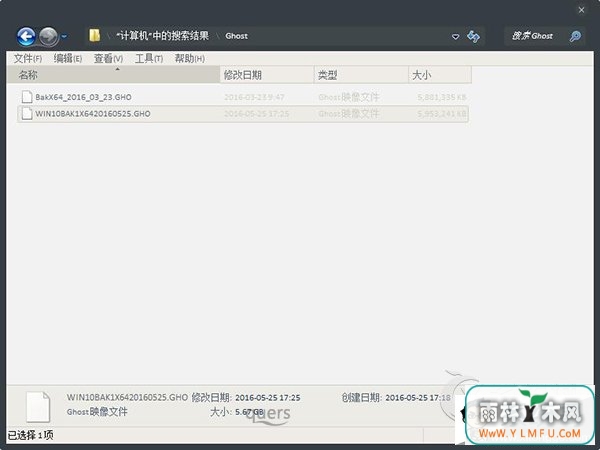Sort by the 修改日期 column header
Screen dimensions: 600x450
[267, 75]
